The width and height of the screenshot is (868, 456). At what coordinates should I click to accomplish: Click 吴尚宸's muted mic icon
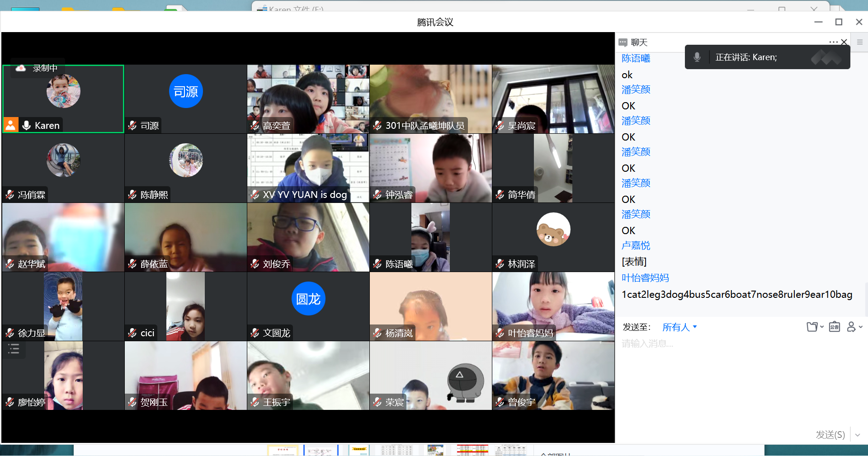click(x=500, y=125)
